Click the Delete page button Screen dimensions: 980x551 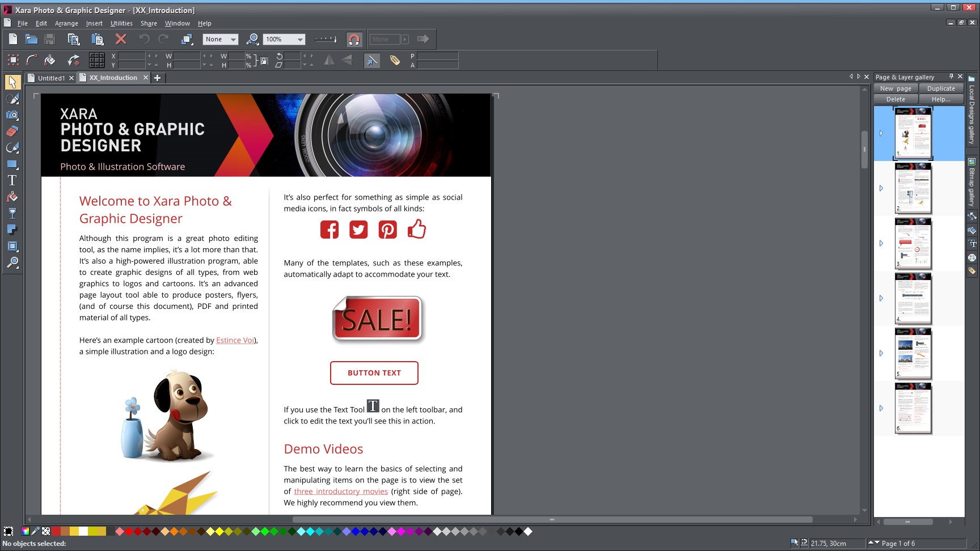895,99
